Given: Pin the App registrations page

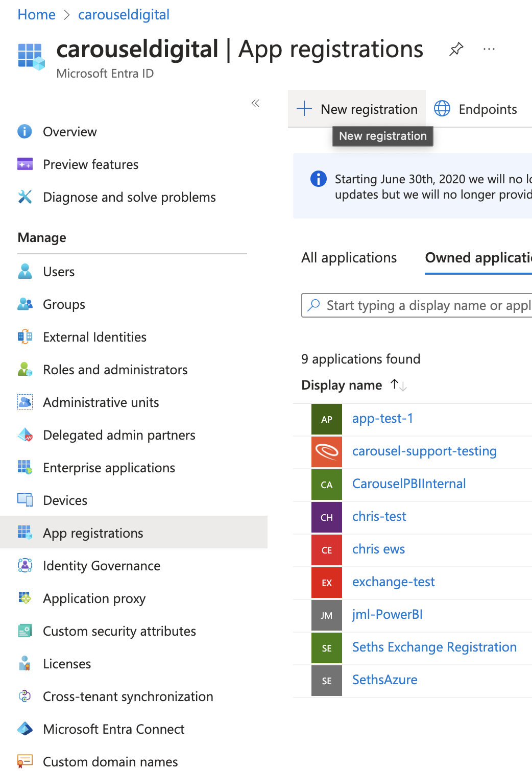Looking at the screenshot, I should click(x=456, y=50).
